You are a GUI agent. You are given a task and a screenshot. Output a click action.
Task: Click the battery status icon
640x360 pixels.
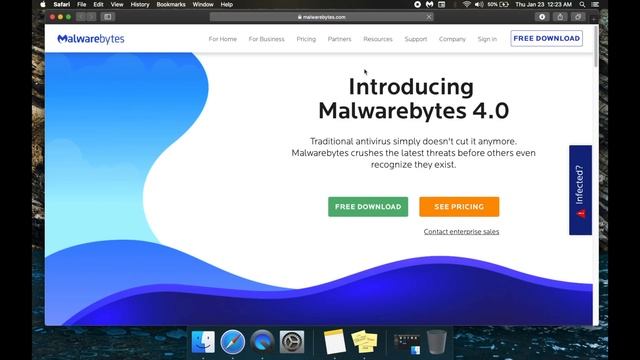[x=504, y=4]
